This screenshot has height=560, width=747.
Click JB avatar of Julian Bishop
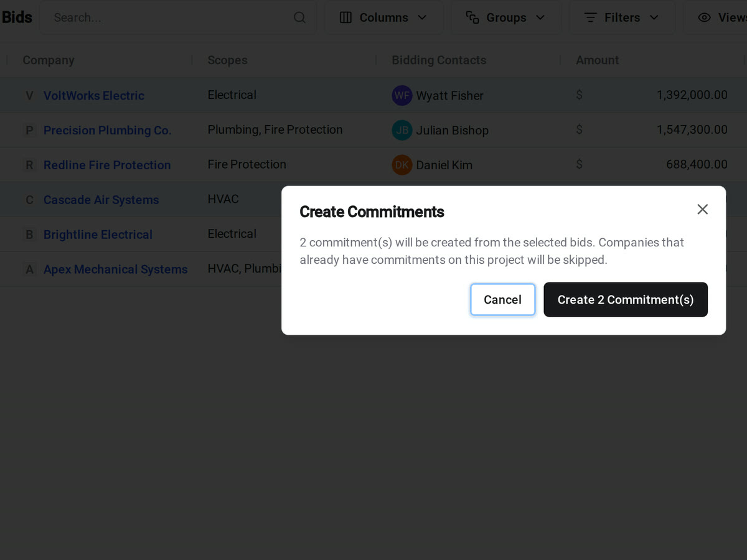click(x=402, y=130)
